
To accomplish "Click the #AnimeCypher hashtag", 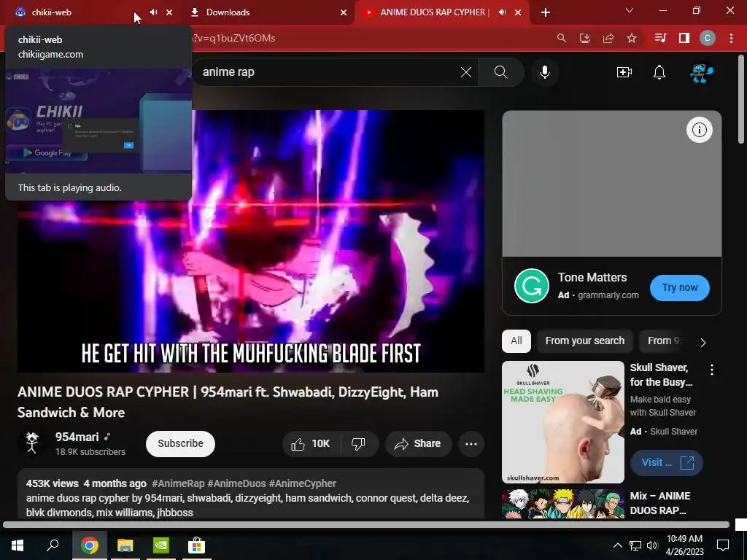I will (303, 483).
